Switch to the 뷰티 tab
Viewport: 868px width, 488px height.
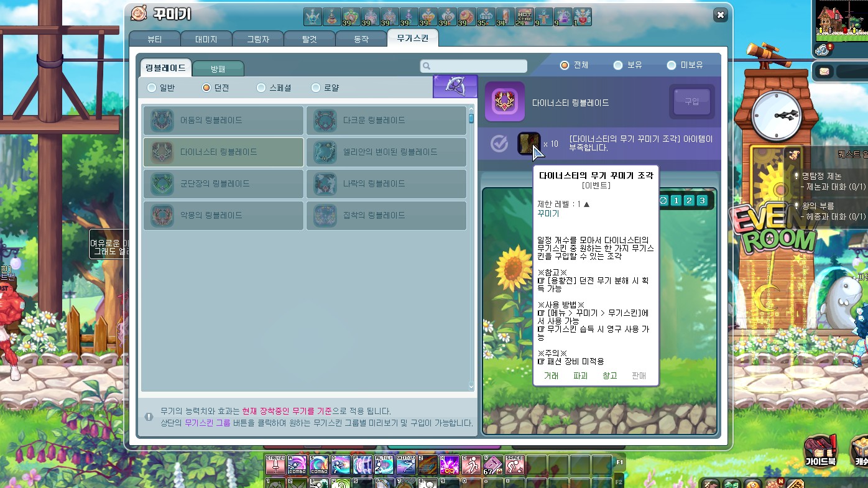click(x=154, y=39)
